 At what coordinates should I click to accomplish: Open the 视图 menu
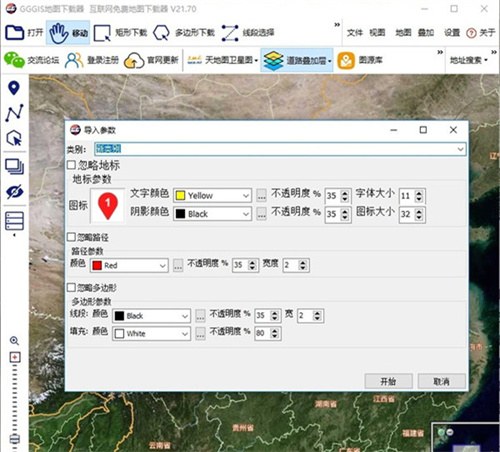377,33
